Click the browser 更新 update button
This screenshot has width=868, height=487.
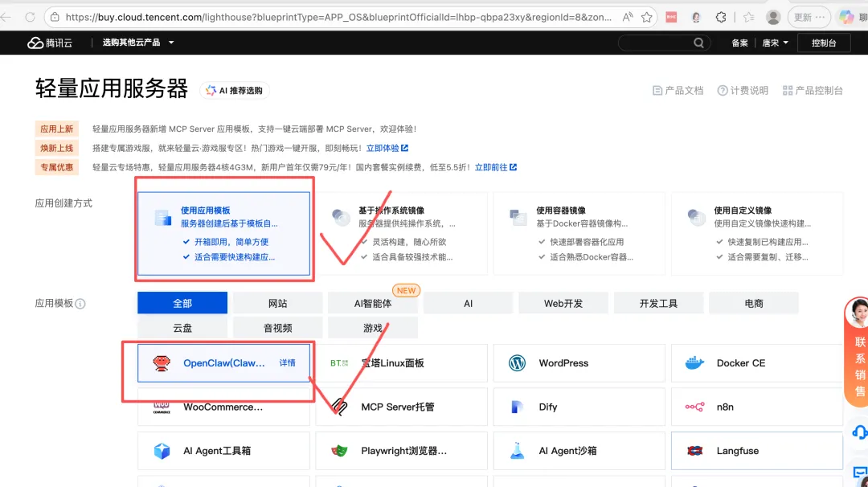(x=809, y=17)
